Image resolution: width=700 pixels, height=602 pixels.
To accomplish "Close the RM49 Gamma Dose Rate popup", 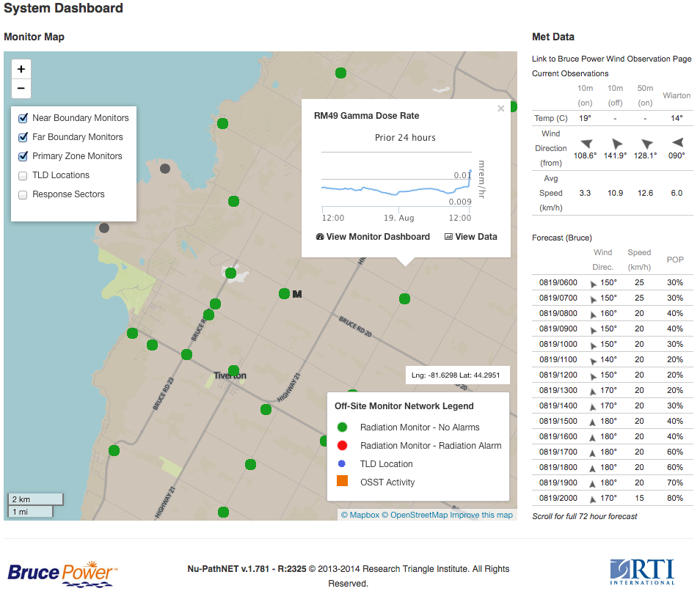I will pos(501,109).
